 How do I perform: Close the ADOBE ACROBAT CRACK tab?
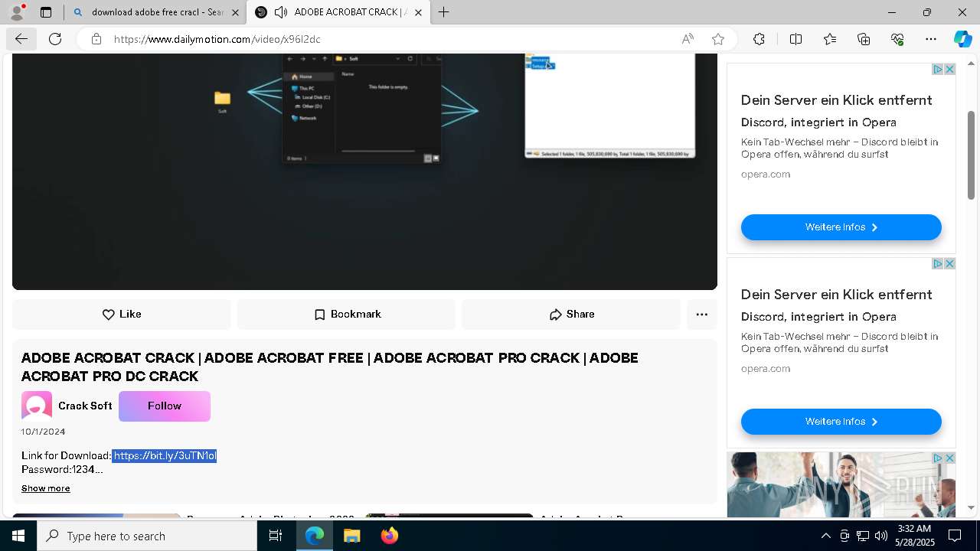click(418, 12)
